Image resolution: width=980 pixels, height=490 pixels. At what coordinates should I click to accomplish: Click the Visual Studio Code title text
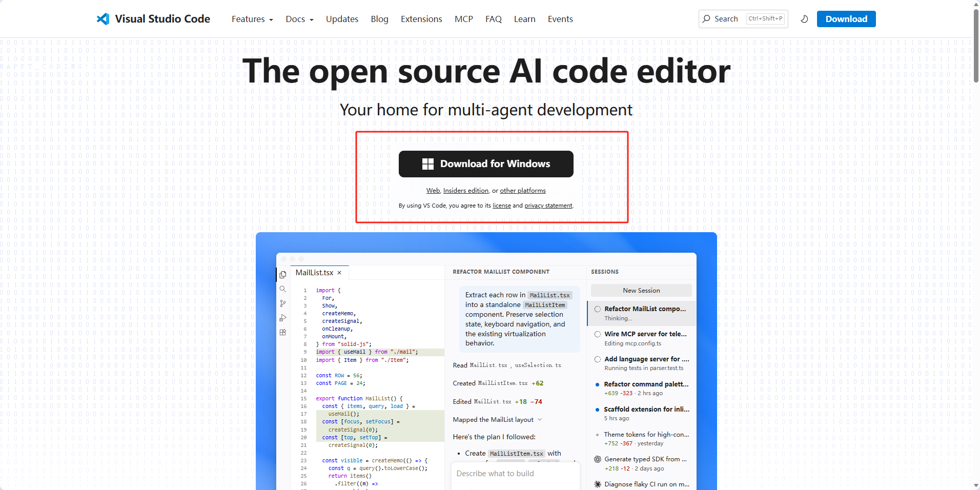coord(162,19)
